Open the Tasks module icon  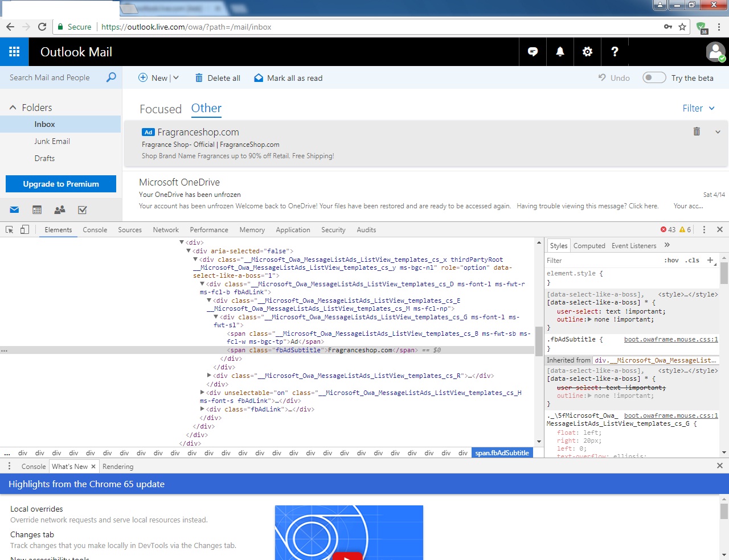(83, 210)
